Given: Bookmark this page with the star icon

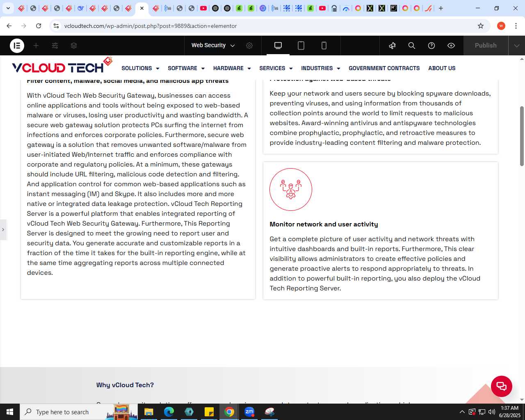Looking at the screenshot, I should coord(481,26).
